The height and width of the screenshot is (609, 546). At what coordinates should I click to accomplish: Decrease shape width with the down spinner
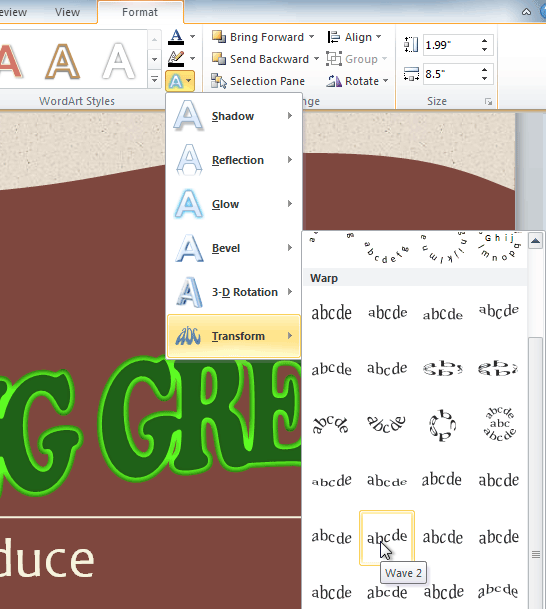click(484, 78)
